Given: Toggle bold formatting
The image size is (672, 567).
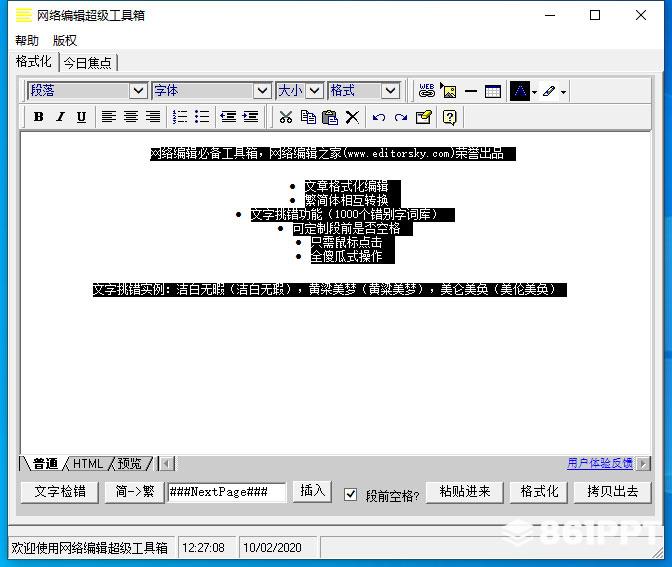Looking at the screenshot, I should pyautogui.click(x=39, y=117).
